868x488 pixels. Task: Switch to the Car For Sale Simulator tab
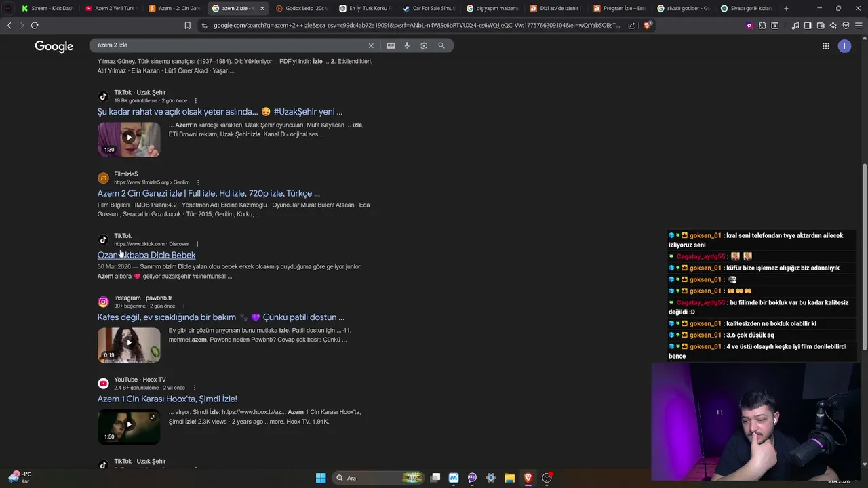pos(428,8)
